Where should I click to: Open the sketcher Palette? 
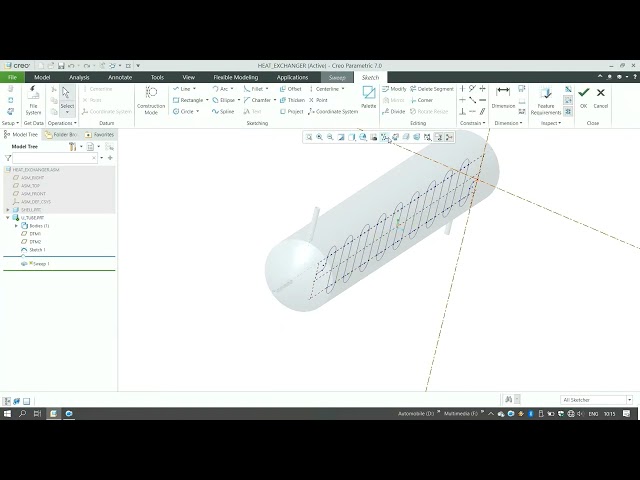[369, 97]
